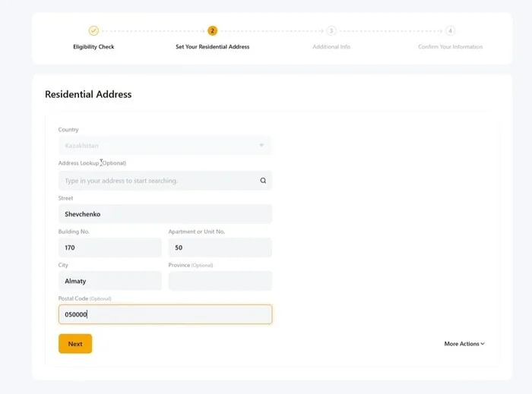Click the step 3 circle icon
The height and width of the screenshot is (394, 532).
(331, 31)
